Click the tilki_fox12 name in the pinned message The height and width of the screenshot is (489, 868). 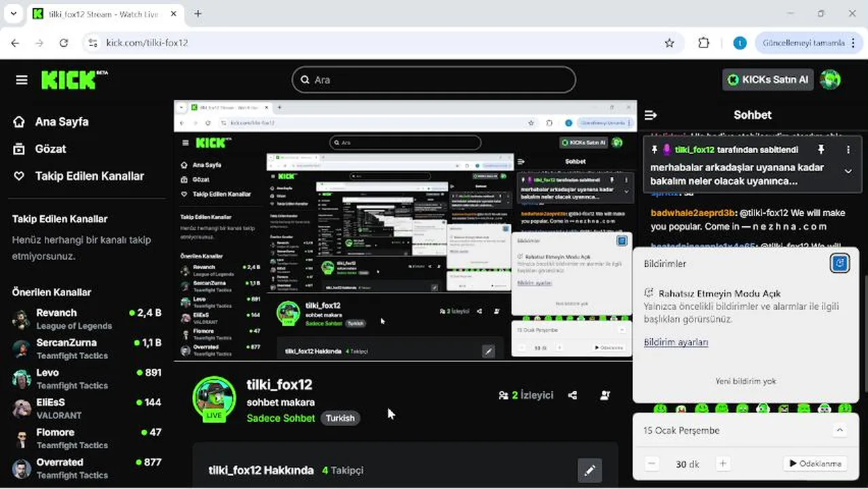click(694, 149)
